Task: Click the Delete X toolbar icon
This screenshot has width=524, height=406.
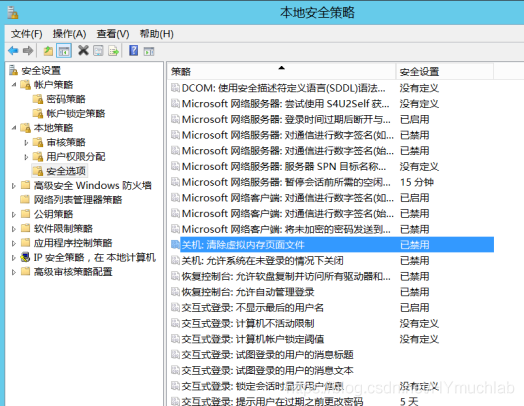Action: (83, 50)
